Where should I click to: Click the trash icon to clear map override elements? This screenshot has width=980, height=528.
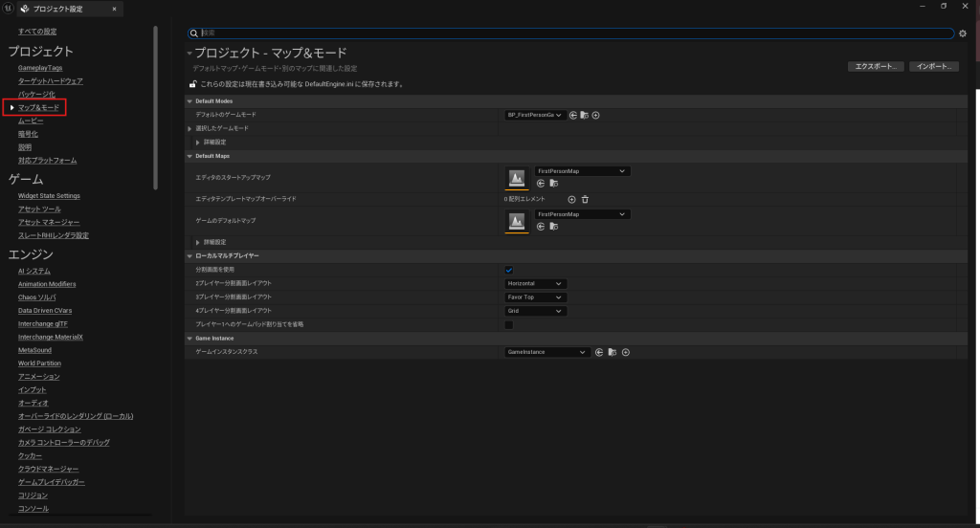click(x=585, y=199)
